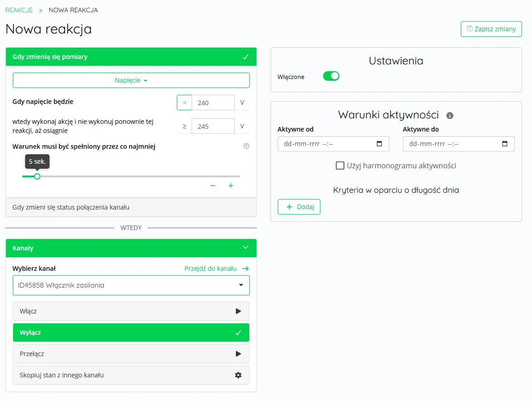Expand Gdy zmieni się status połączenia kanału
Screen dimensions: 532x401
[131, 207]
